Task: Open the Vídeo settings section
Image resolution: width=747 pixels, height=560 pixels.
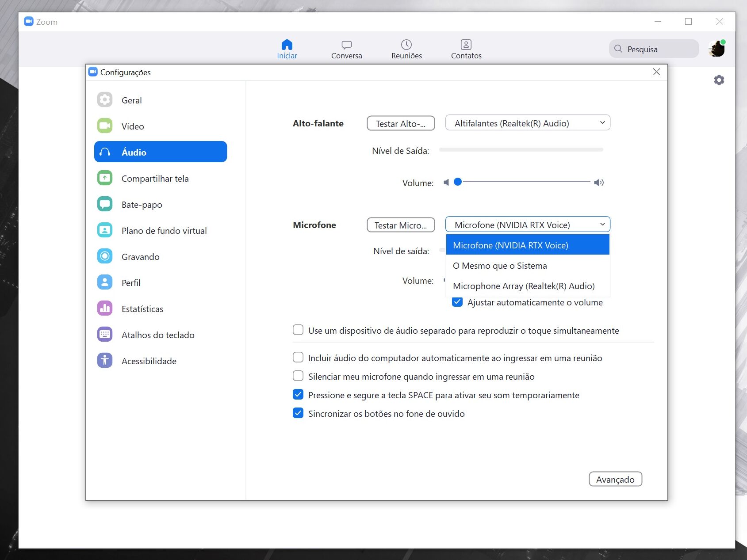Action: point(161,126)
